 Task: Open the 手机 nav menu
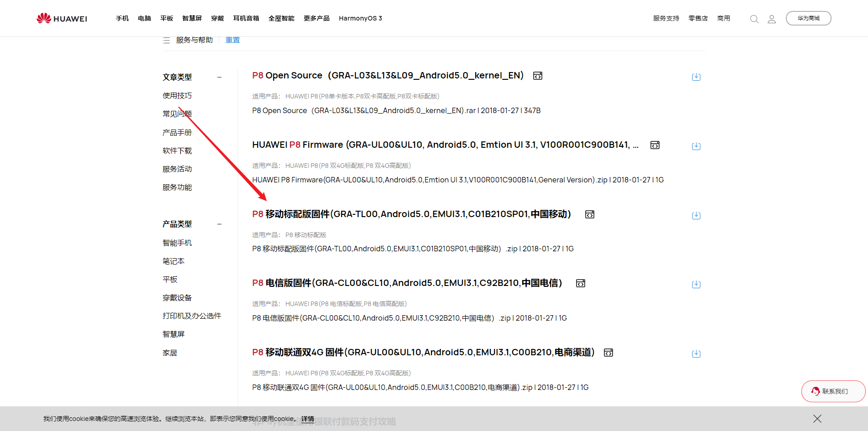tap(122, 18)
